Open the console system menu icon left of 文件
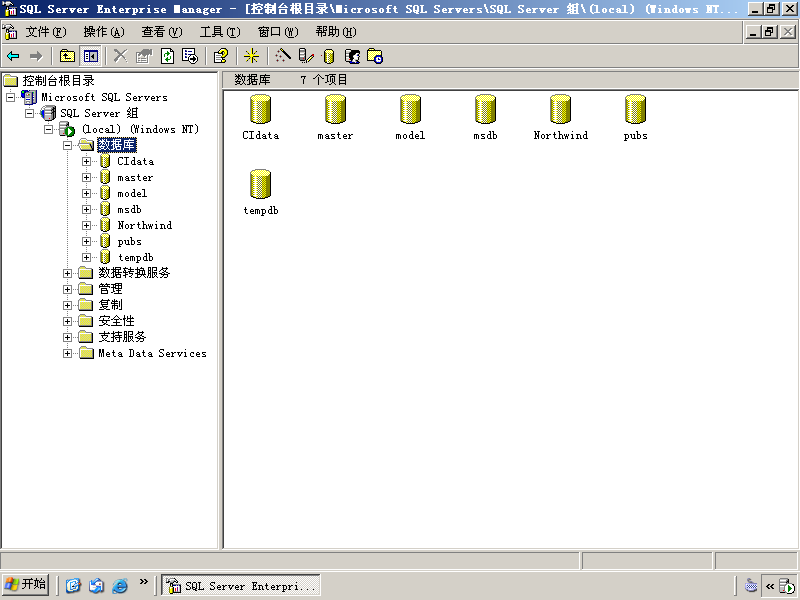 [x=10, y=32]
